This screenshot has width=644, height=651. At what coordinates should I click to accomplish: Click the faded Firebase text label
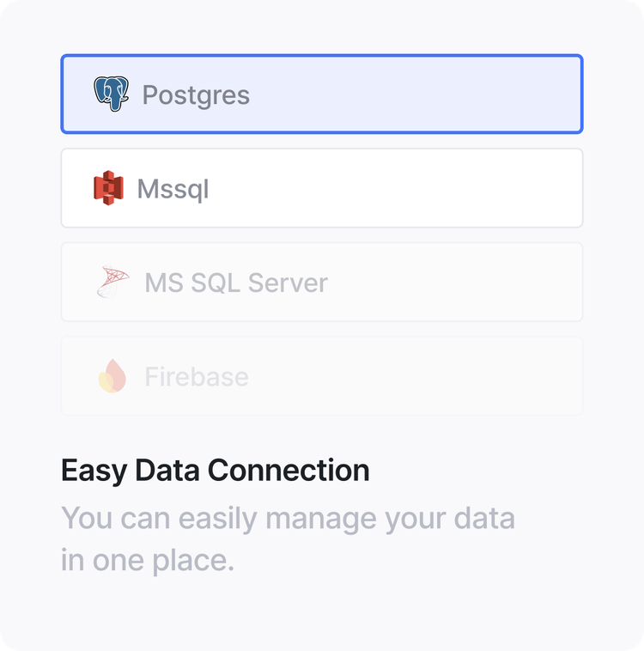tap(197, 376)
